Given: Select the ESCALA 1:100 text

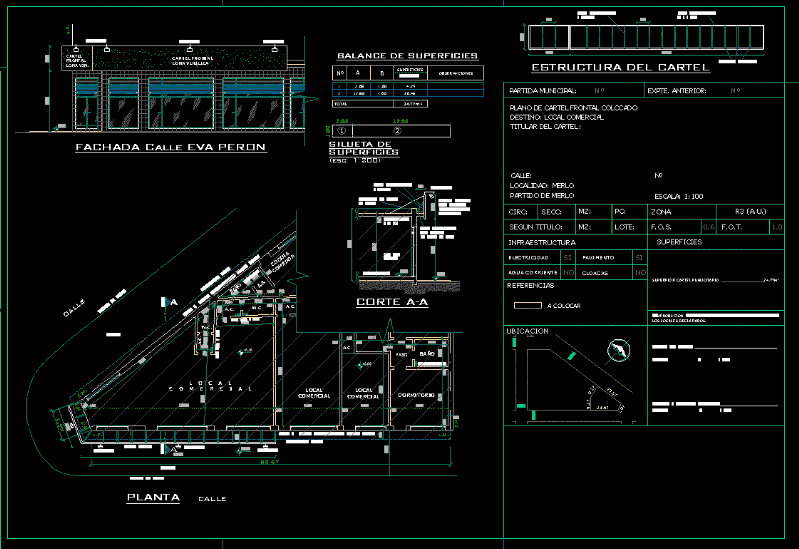Looking at the screenshot, I should 678,196.
